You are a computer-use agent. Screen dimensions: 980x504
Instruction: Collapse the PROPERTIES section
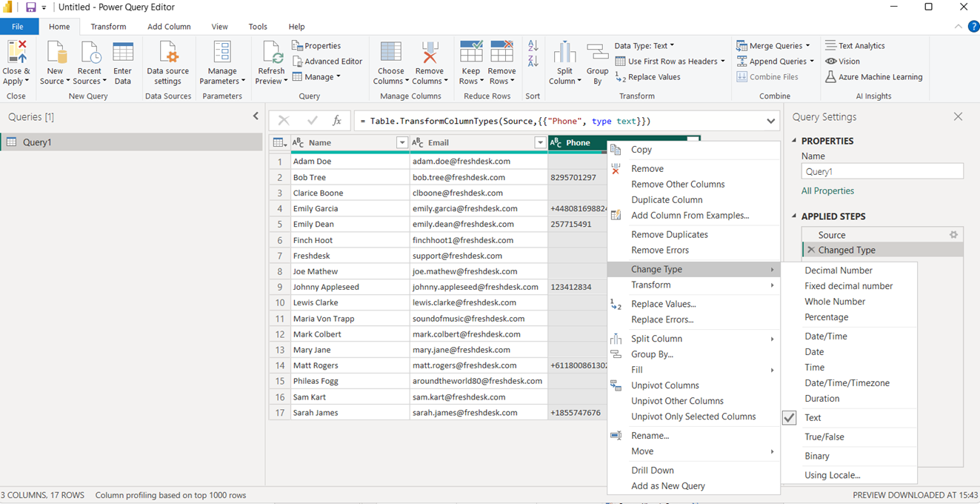[x=795, y=141]
